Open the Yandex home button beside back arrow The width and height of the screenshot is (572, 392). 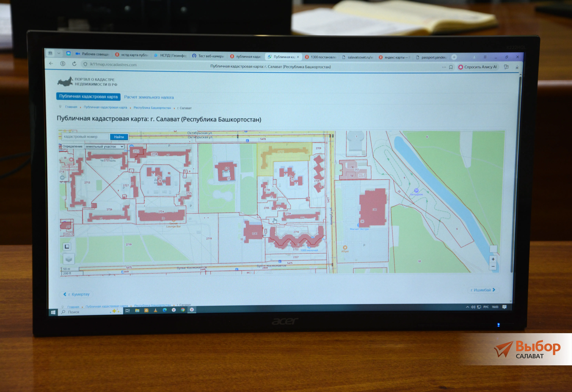coord(63,64)
